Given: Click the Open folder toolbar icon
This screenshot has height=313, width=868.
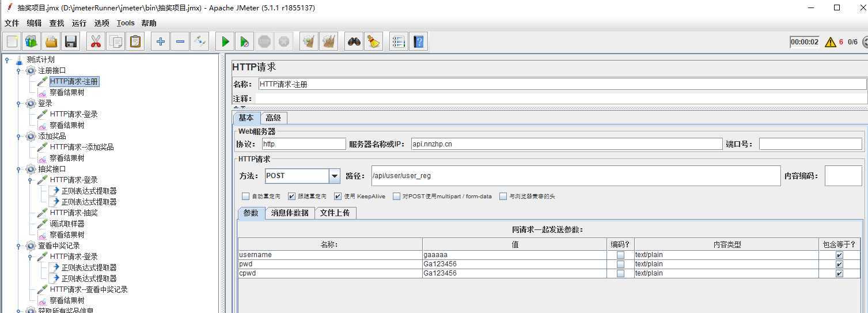Looking at the screenshot, I should coord(51,42).
